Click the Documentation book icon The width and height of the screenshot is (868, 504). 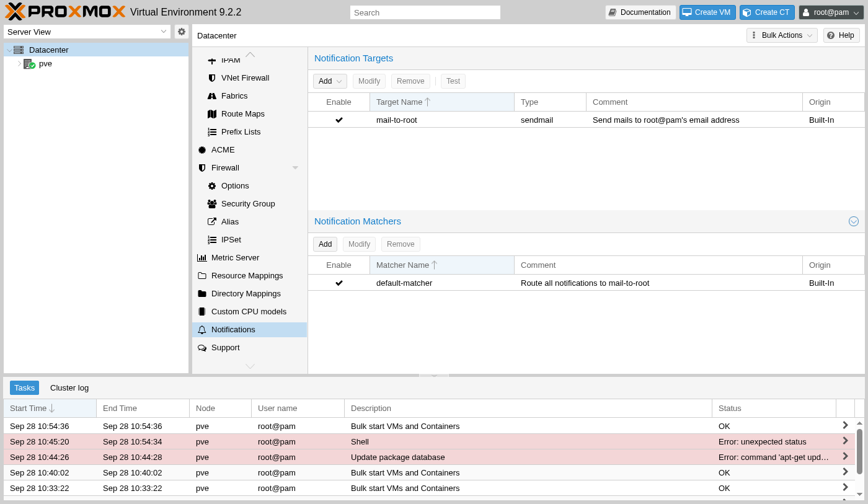[613, 12]
